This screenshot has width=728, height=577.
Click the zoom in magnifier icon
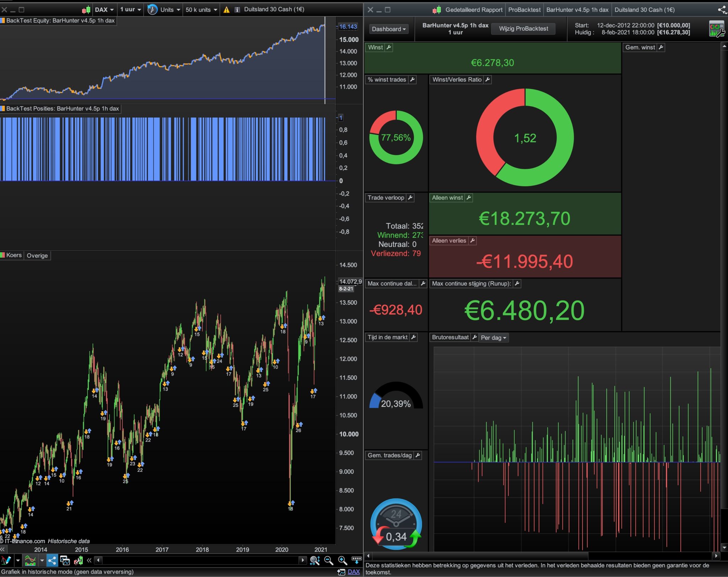point(342,561)
